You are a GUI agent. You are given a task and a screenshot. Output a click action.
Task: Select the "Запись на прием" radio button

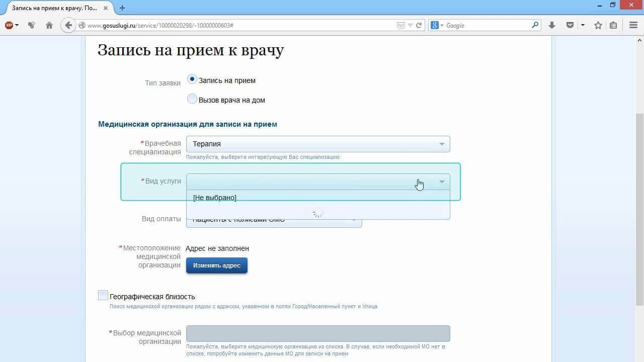[x=192, y=79]
